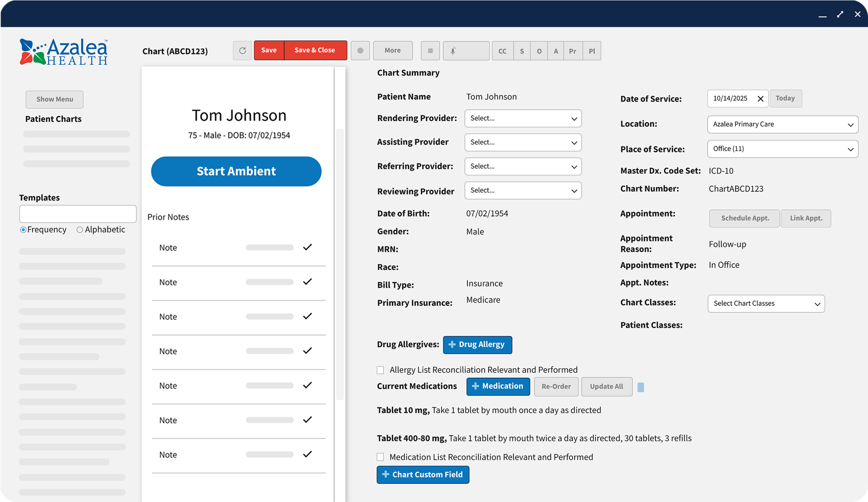Select the Alphabetic template sorting option
The width and height of the screenshot is (868, 502).
point(80,230)
